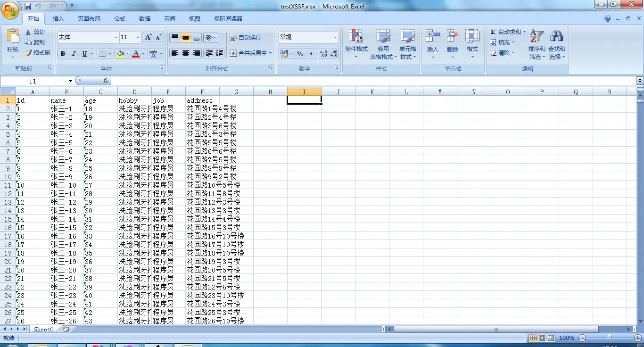Open the text orientation icon in alignment group

211,38
